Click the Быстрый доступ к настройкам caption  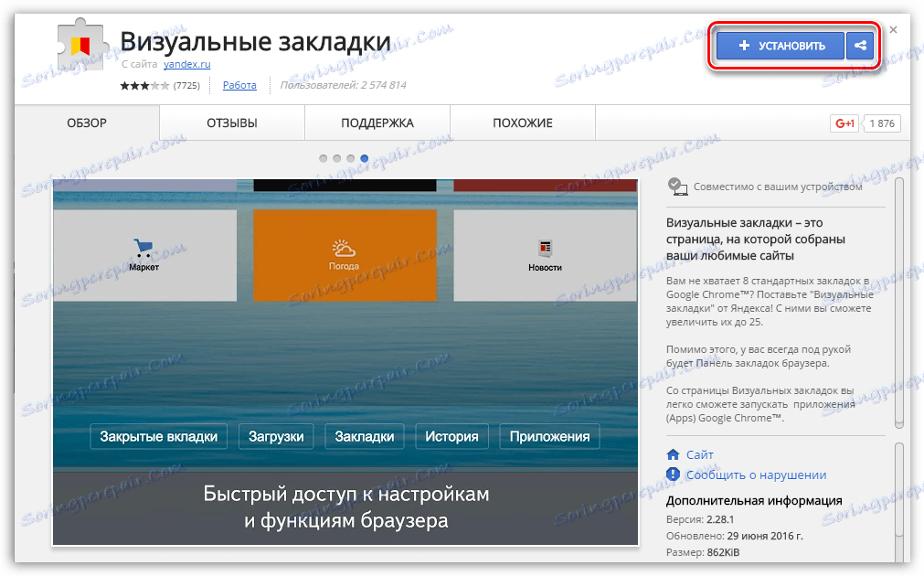pyautogui.click(x=345, y=507)
